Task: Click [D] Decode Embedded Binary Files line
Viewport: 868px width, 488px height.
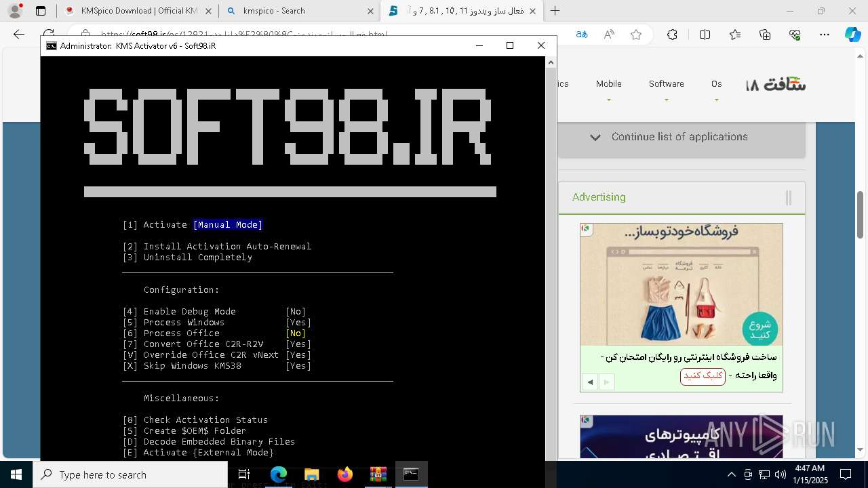Action: point(209,442)
